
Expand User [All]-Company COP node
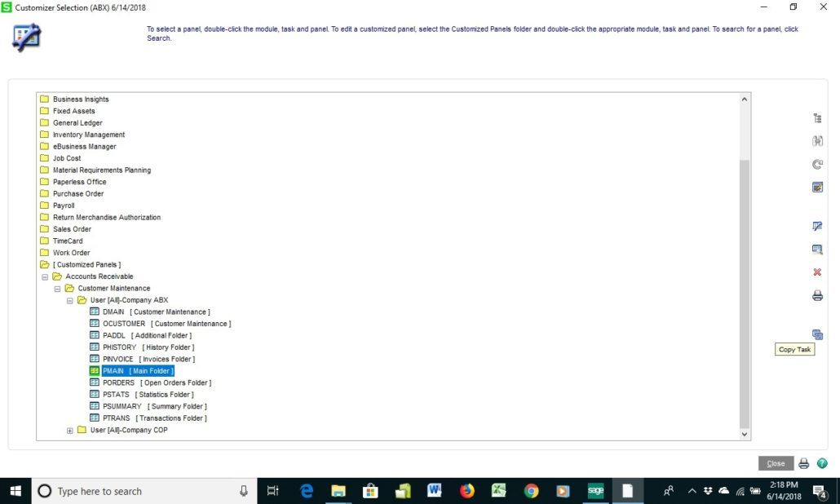click(x=70, y=431)
